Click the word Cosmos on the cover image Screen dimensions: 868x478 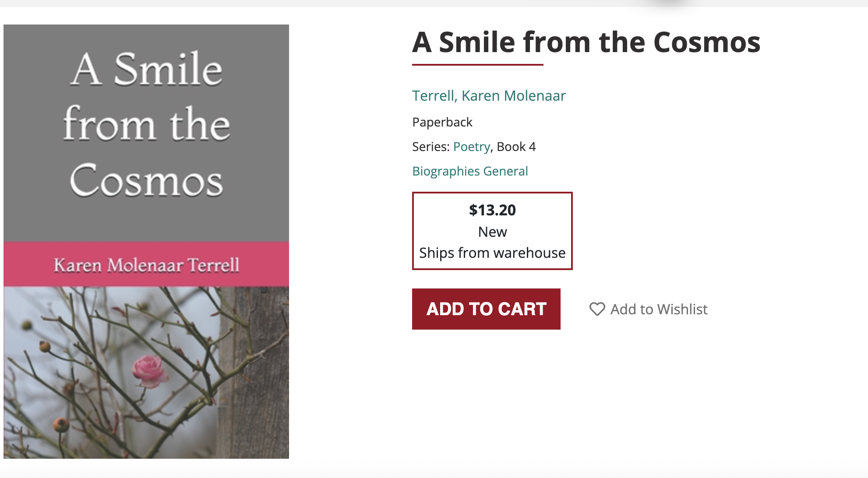(x=146, y=180)
